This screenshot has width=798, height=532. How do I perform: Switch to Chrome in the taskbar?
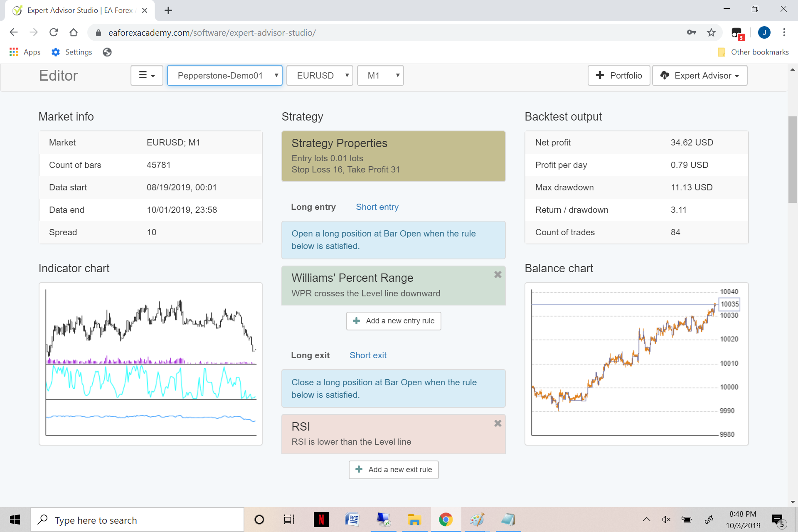coord(446,520)
